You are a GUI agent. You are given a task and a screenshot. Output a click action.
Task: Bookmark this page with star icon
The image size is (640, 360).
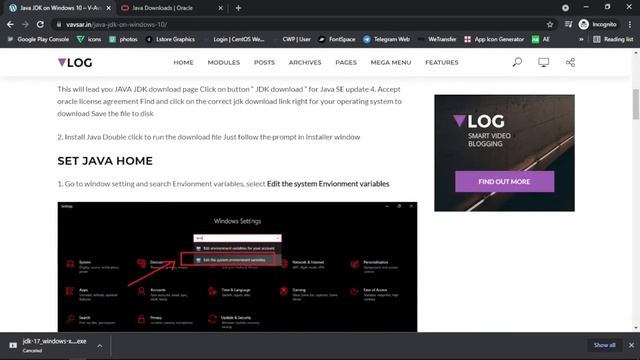click(x=550, y=24)
